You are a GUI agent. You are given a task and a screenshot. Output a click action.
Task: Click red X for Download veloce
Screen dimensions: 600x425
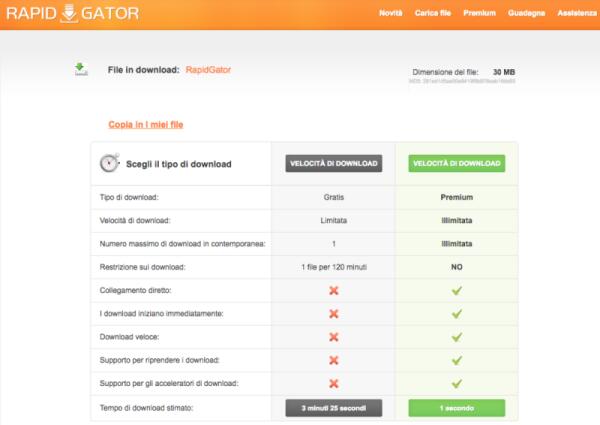pyautogui.click(x=335, y=336)
